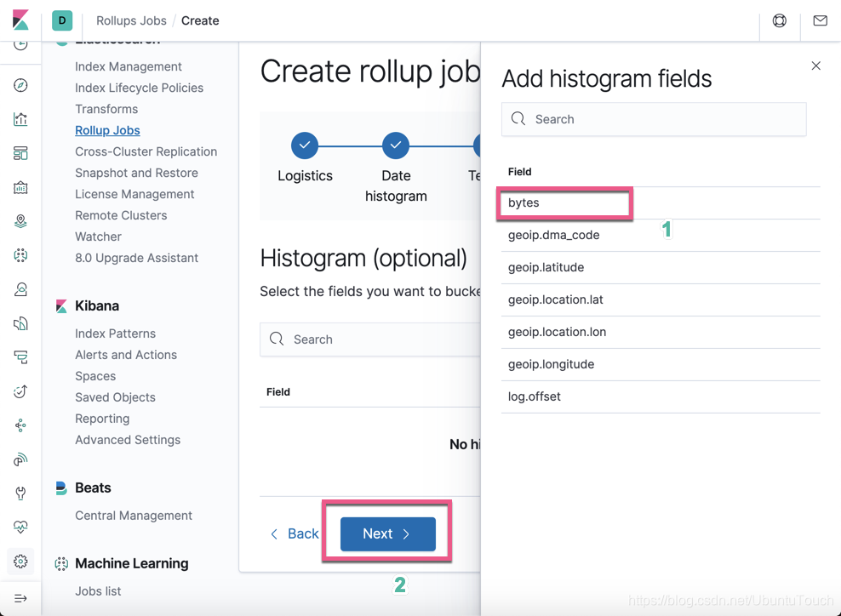Viewport: 841px width, 616px height.
Task: Open Management gear icon in sidebar
Action: (x=20, y=562)
